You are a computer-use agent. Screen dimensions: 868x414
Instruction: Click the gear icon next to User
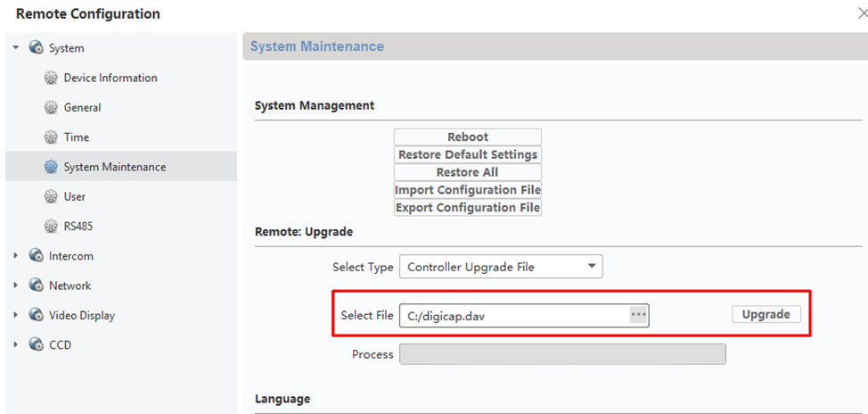(51, 197)
